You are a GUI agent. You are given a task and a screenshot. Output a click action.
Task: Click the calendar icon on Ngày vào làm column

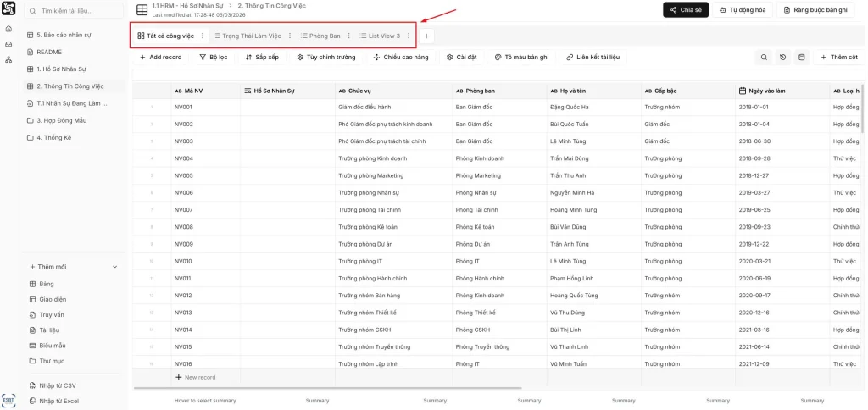[743, 91]
